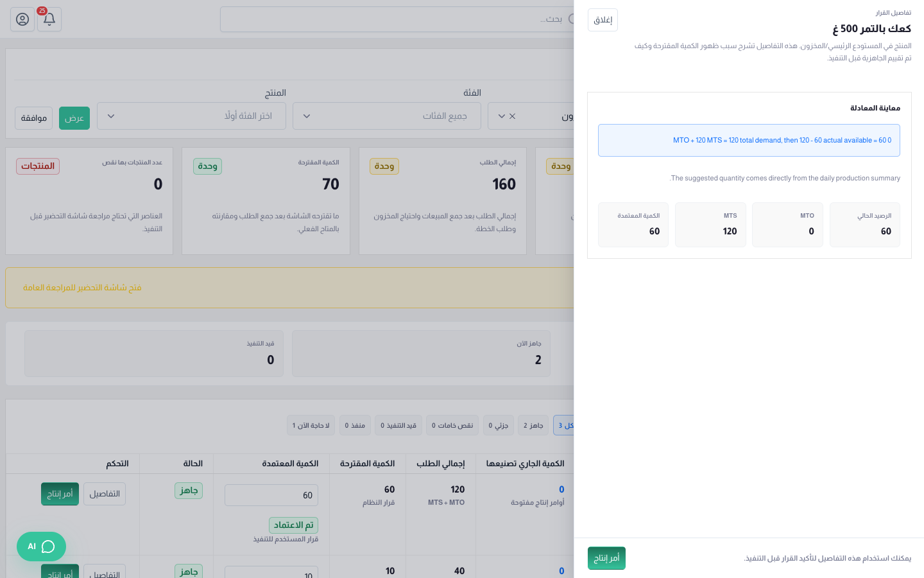Close the decision details panel with إغلاق
924x578 pixels.
[x=603, y=20]
